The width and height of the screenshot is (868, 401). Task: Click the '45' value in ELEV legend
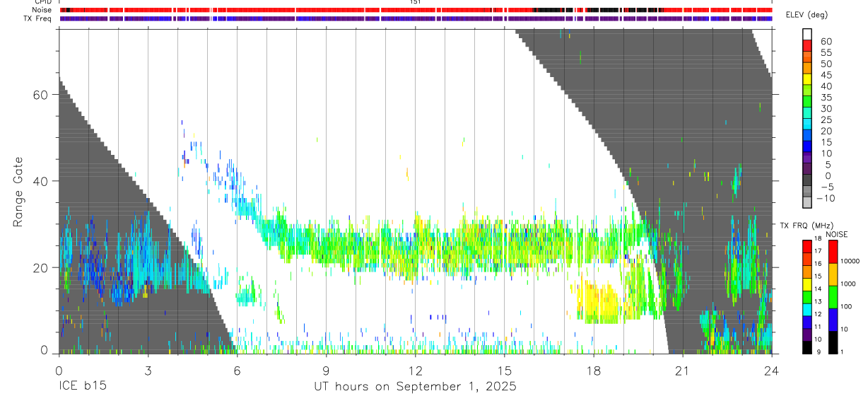826,75
